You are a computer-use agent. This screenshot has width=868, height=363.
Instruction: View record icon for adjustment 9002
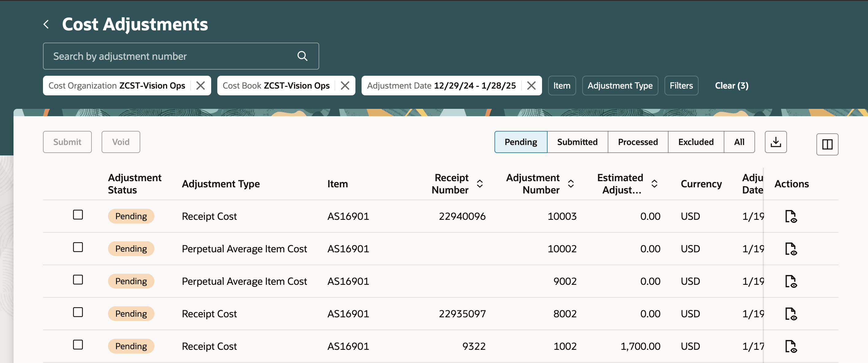791,281
